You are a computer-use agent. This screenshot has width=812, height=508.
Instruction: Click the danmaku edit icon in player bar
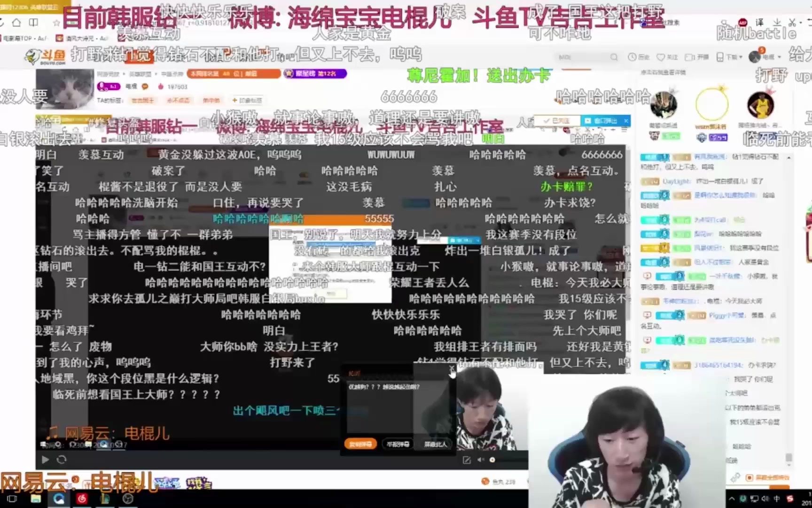coord(467,460)
